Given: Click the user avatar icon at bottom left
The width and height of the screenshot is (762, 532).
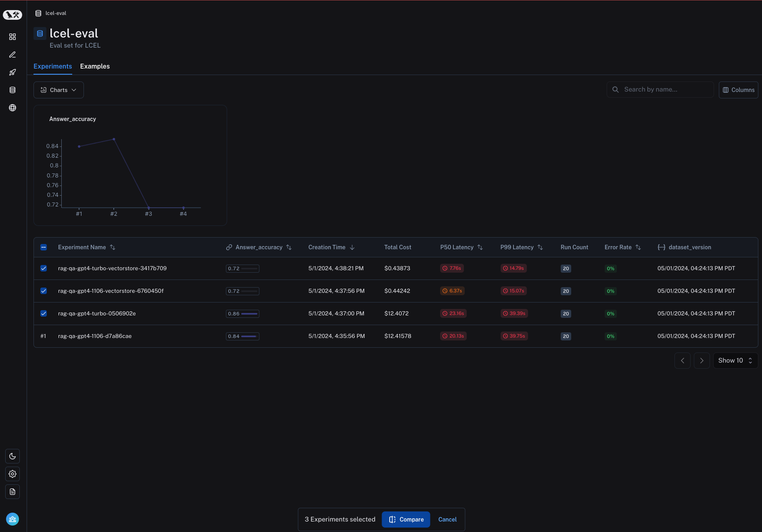Looking at the screenshot, I should point(13,519).
